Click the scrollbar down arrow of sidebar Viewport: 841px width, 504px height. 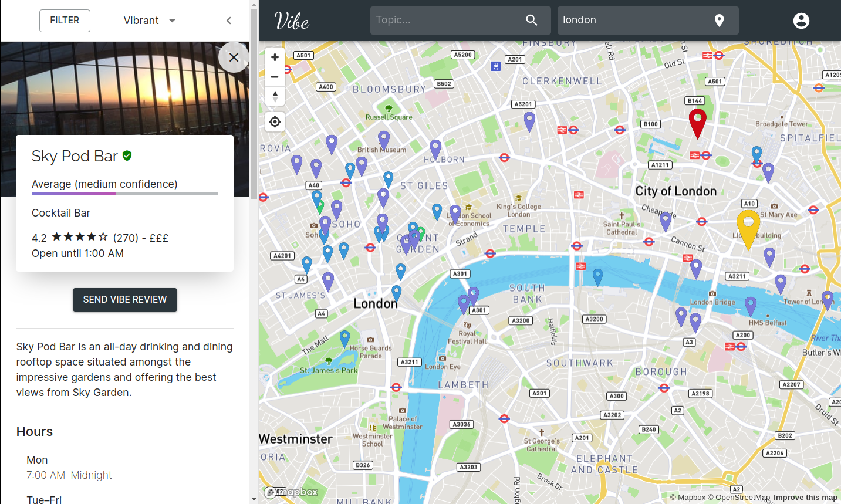point(254,499)
